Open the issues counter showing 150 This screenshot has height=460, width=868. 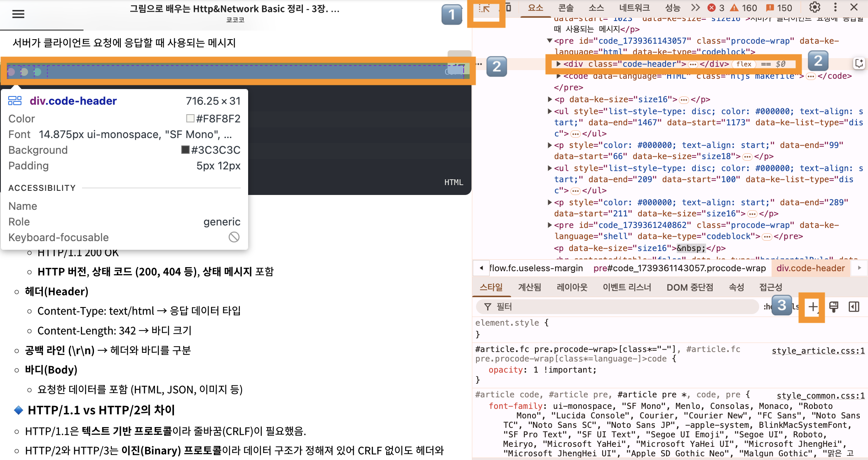tap(779, 8)
